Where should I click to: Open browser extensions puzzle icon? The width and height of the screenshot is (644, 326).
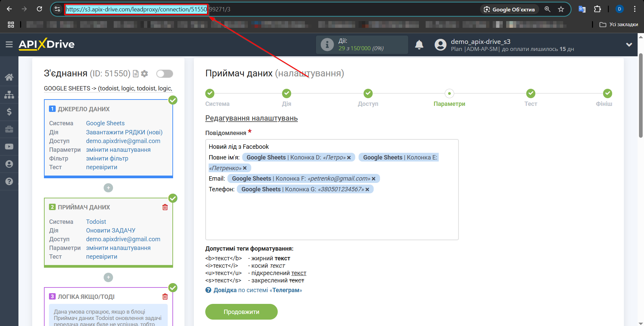click(x=597, y=9)
